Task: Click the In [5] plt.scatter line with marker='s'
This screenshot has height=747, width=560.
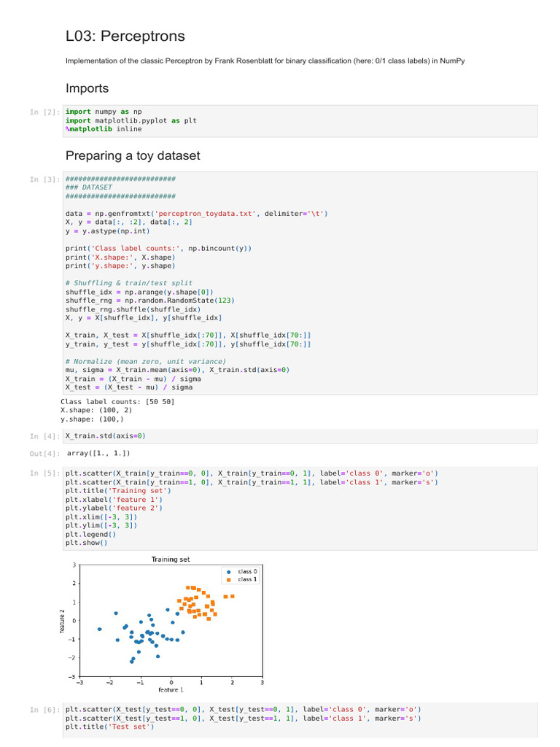Action: pyautogui.click(x=252, y=482)
